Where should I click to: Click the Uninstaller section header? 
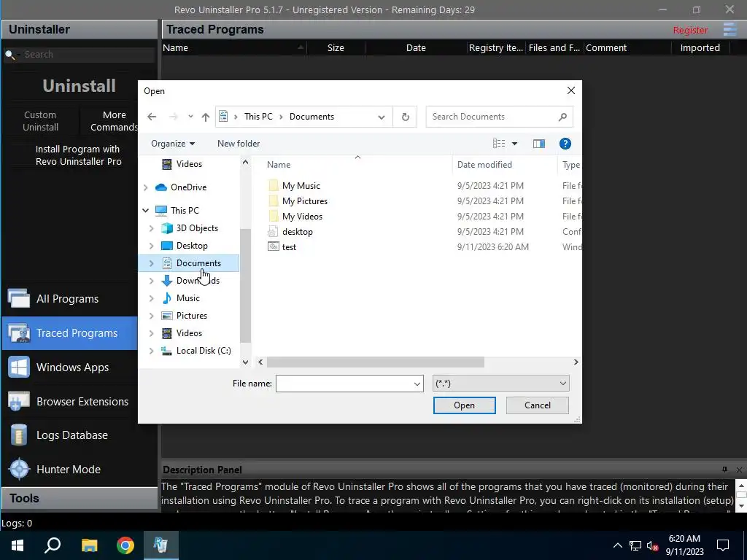point(79,29)
